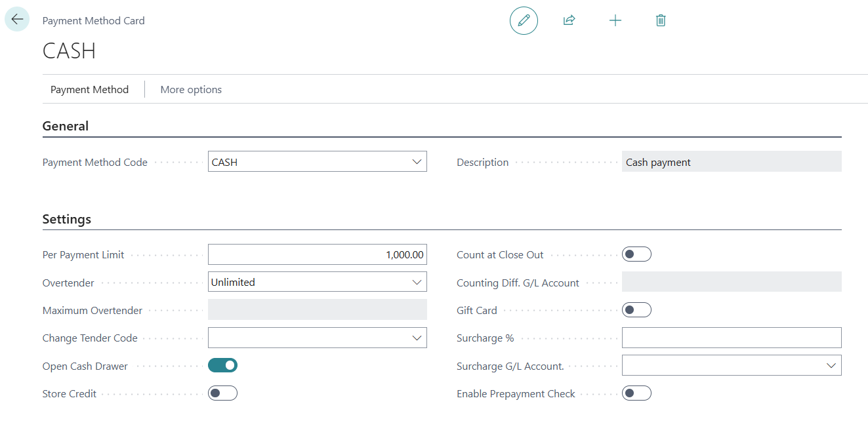Turn on Count at Close Out
Image resolution: width=868 pixels, height=434 pixels.
pos(636,254)
